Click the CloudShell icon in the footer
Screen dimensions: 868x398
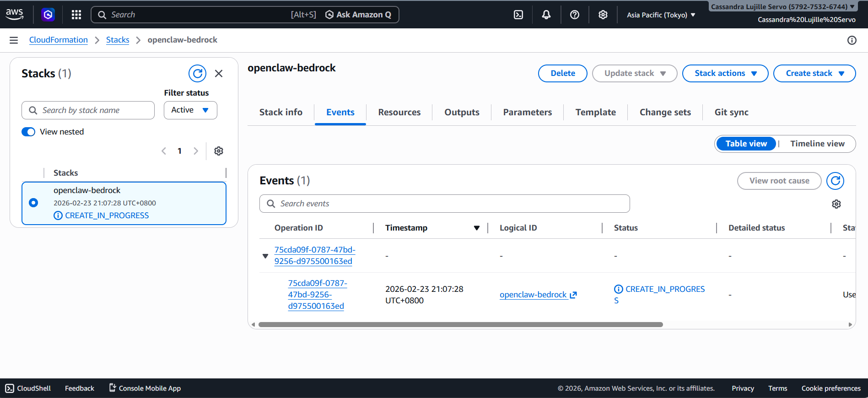[10, 388]
